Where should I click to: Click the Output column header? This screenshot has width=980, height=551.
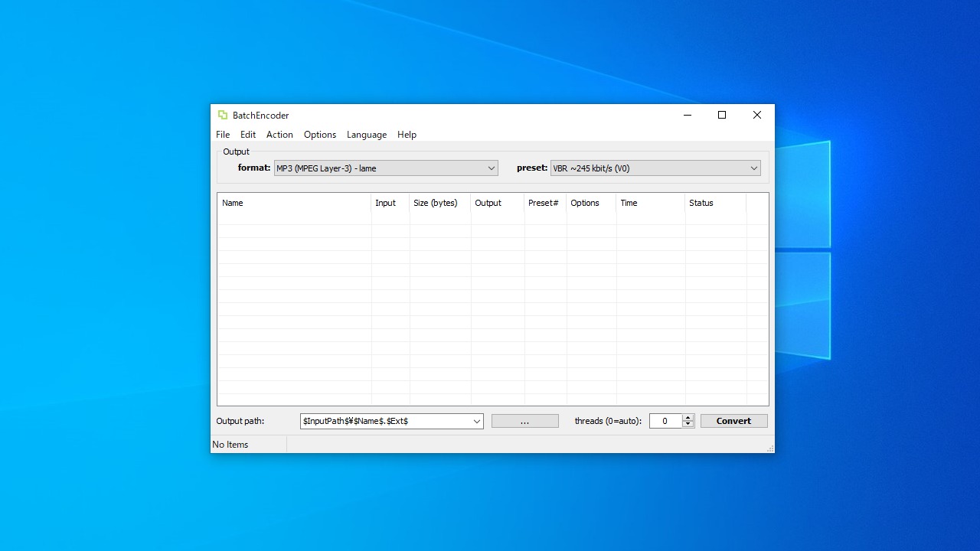tap(498, 203)
